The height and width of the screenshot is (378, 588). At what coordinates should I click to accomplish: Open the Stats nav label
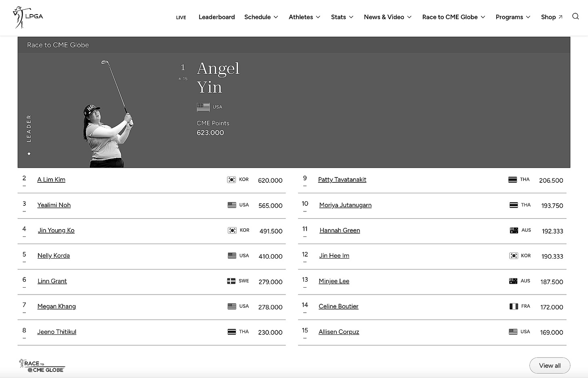tap(338, 17)
